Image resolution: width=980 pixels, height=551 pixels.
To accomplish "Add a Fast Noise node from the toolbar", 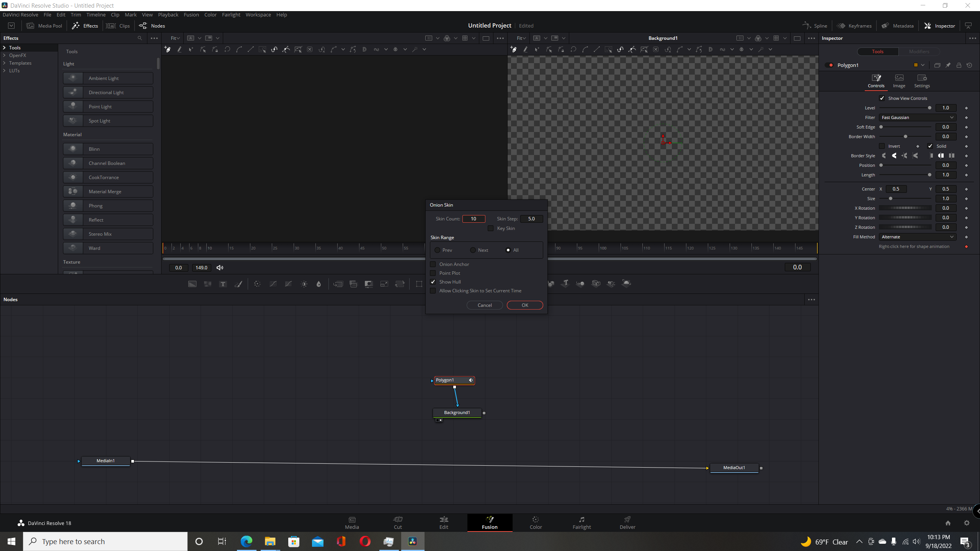I will (x=207, y=284).
